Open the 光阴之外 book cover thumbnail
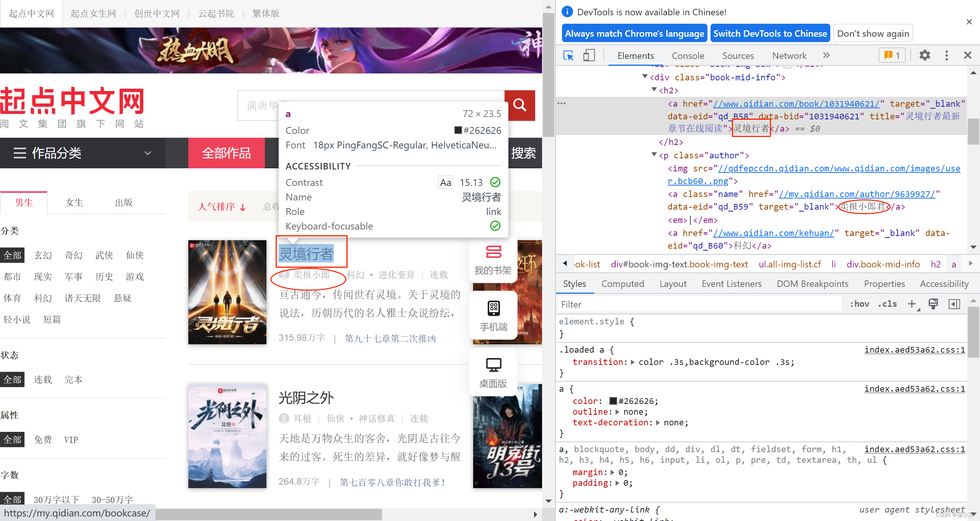The height and width of the screenshot is (521, 980). tap(227, 436)
